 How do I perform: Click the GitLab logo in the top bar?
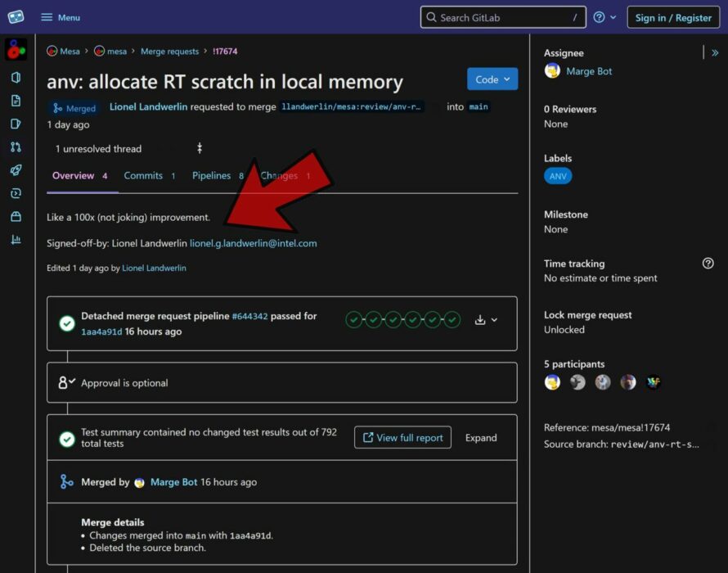(16, 16)
